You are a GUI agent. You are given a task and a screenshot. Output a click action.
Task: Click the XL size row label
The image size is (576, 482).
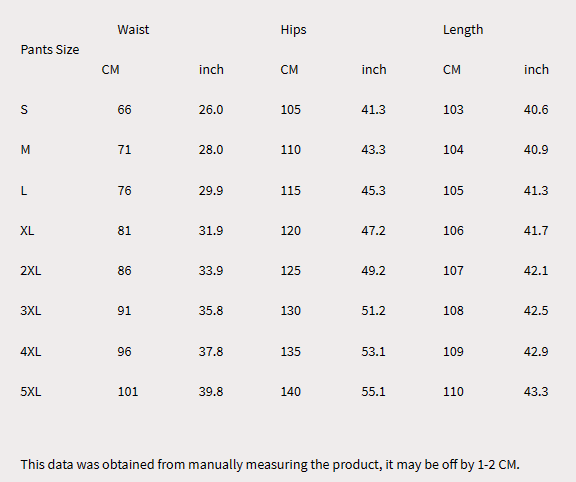pos(27,230)
